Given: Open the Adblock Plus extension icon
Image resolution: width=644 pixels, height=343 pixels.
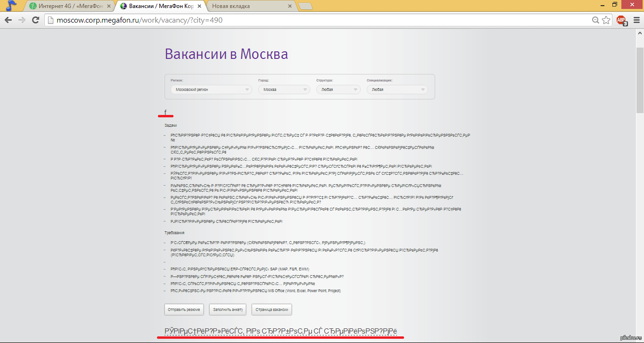Looking at the screenshot, I should coord(622,20).
